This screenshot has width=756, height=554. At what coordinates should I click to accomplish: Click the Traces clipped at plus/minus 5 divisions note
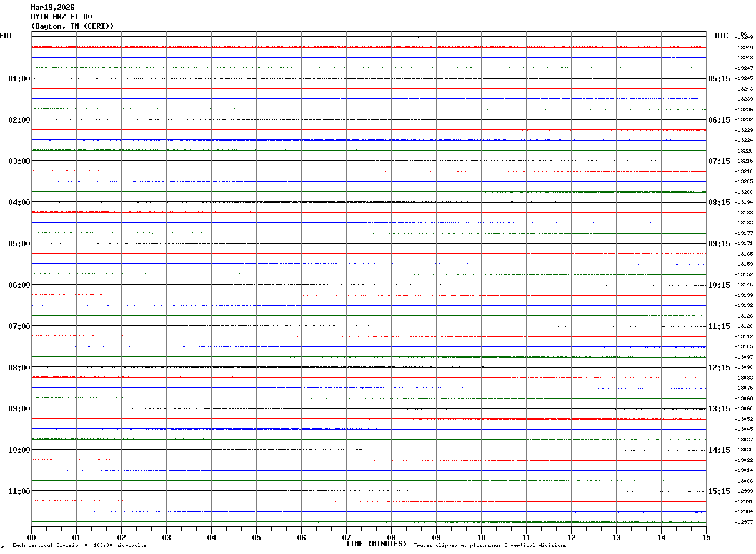coord(490,546)
